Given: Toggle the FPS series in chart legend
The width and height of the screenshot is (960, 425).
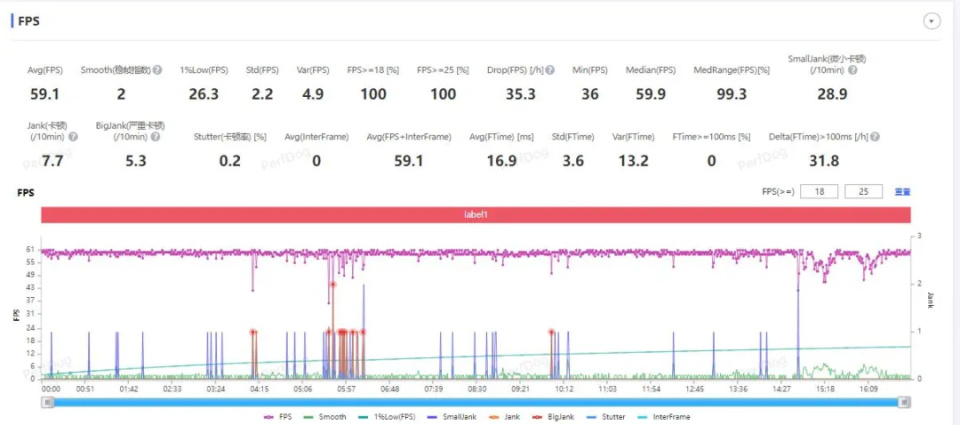Looking at the screenshot, I should (277, 417).
